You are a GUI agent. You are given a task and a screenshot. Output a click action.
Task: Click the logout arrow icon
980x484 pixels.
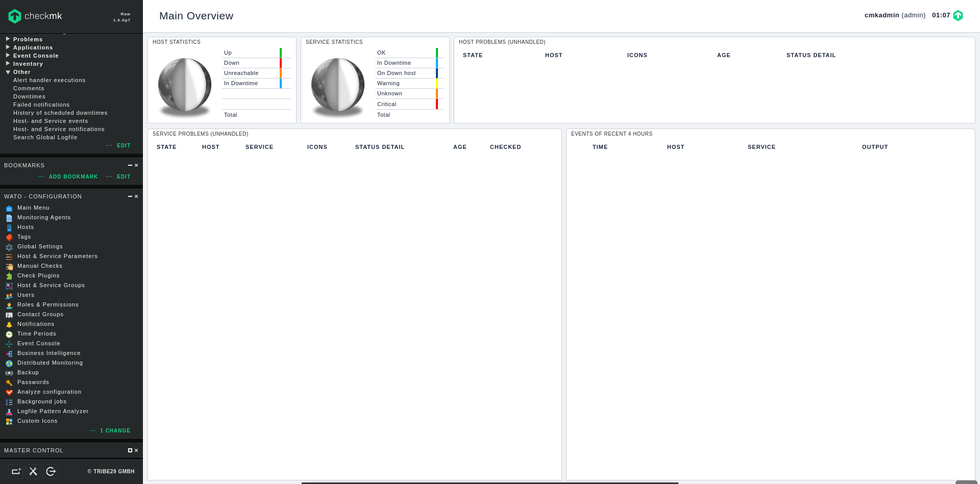click(51, 471)
